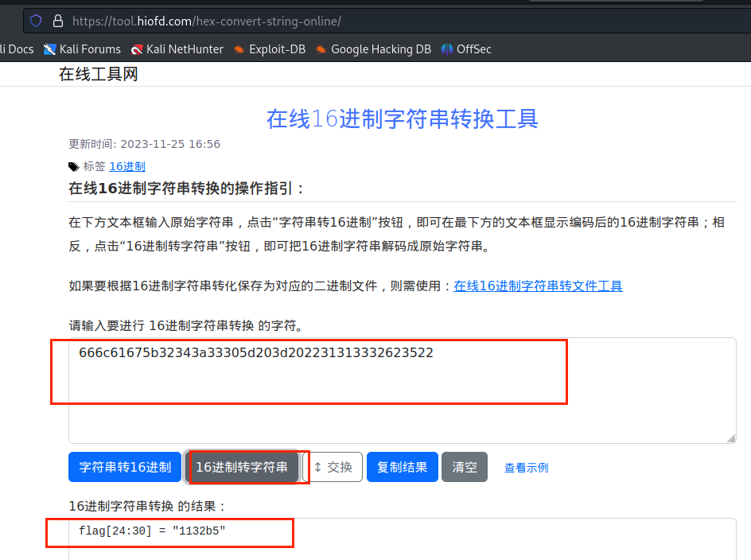Click the textarea resize handle corner
Image resolution: width=751 pixels, height=560 pixels.
[731, 438]
